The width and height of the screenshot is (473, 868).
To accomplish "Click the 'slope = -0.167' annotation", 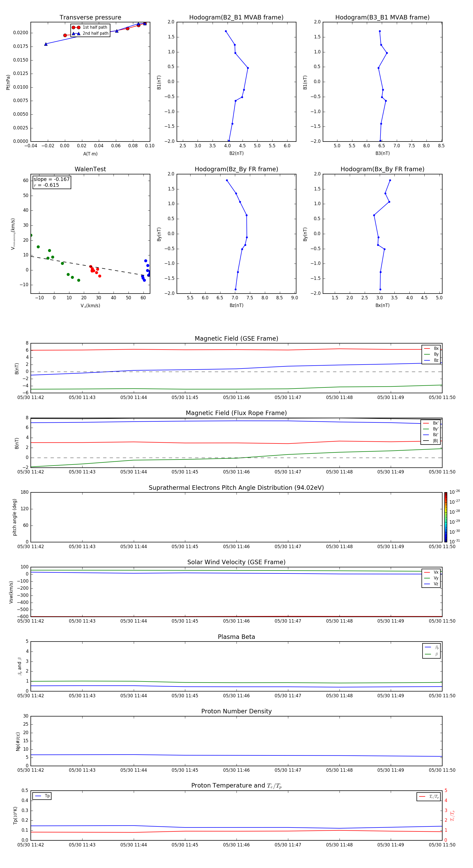I will tap(52, 179).
